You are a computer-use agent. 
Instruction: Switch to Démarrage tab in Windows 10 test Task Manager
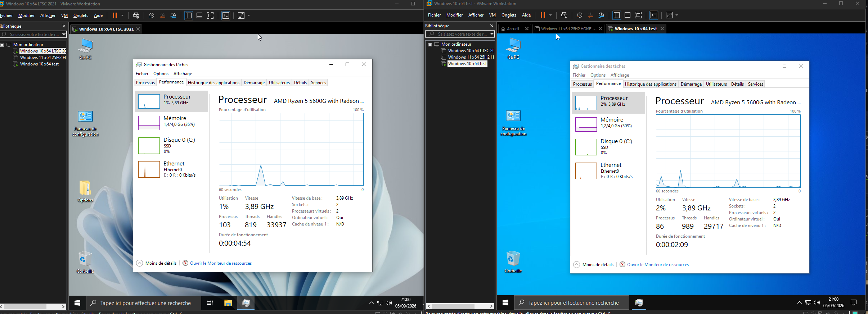[691, 84]
